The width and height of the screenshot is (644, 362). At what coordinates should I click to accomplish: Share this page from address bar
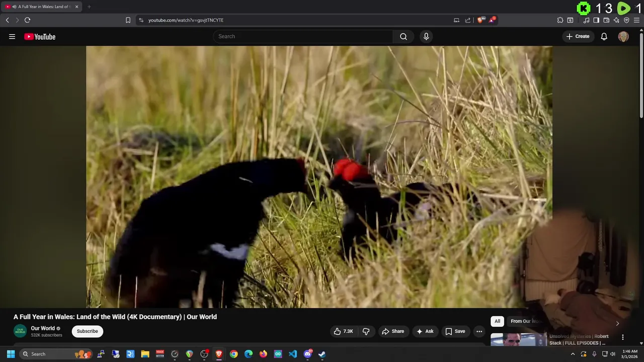click(x=468, y=20)
